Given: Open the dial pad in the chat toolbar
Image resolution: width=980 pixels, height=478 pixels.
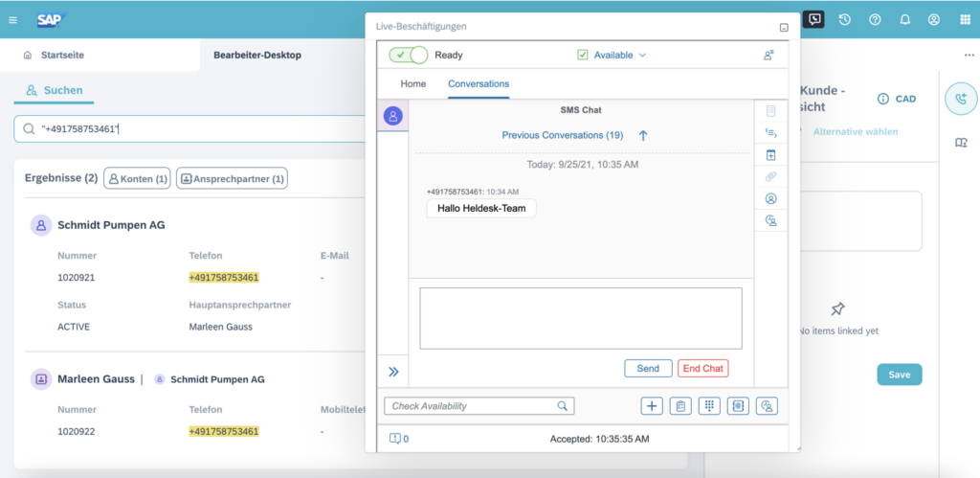Looking at the screenshot, I should click(709, 406).
